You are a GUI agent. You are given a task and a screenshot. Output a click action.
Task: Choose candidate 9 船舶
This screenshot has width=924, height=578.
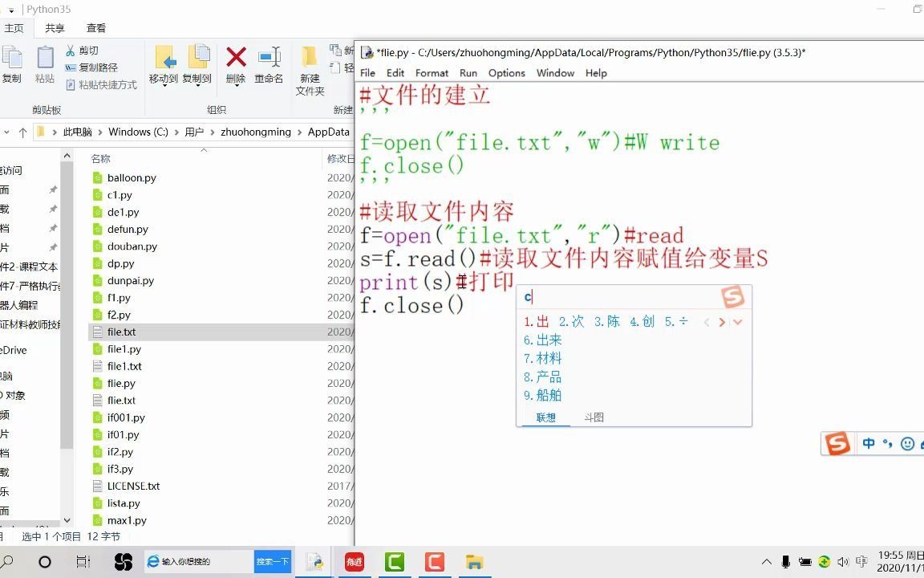click(543, 395)
